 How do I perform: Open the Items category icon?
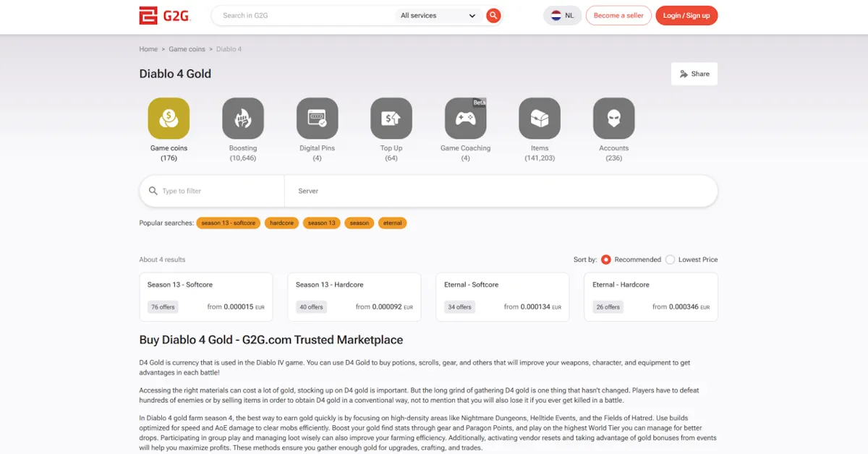coord(540,118)
